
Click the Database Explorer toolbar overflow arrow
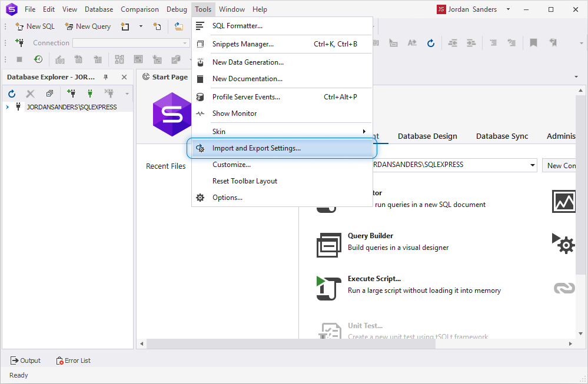coord(127,94)
